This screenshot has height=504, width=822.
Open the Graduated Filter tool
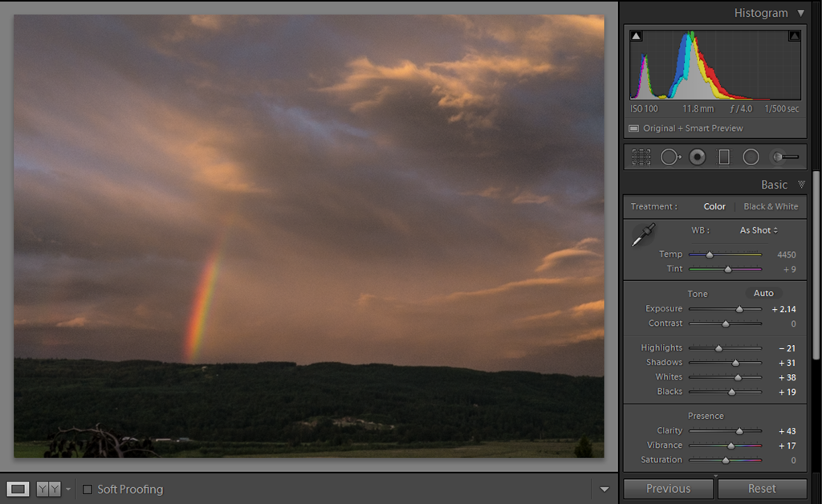pyautogui.click(x=724, y=157)
